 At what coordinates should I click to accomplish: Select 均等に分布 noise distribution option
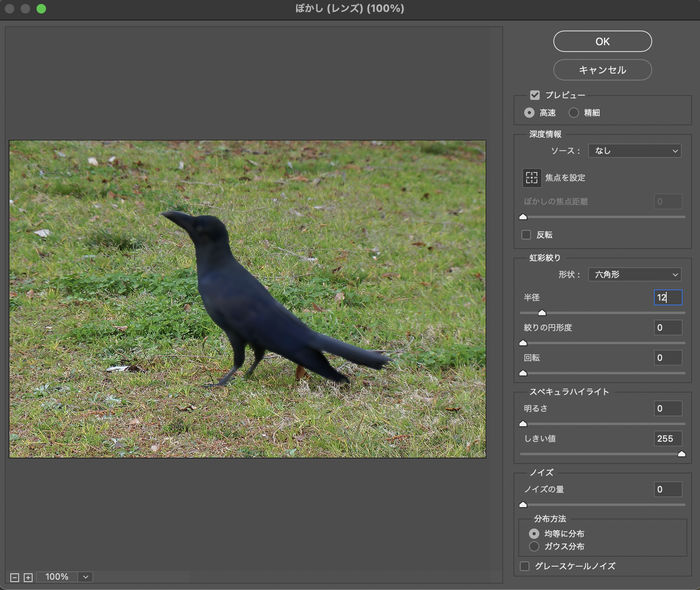pyautogui.click(x=534, y=534)
